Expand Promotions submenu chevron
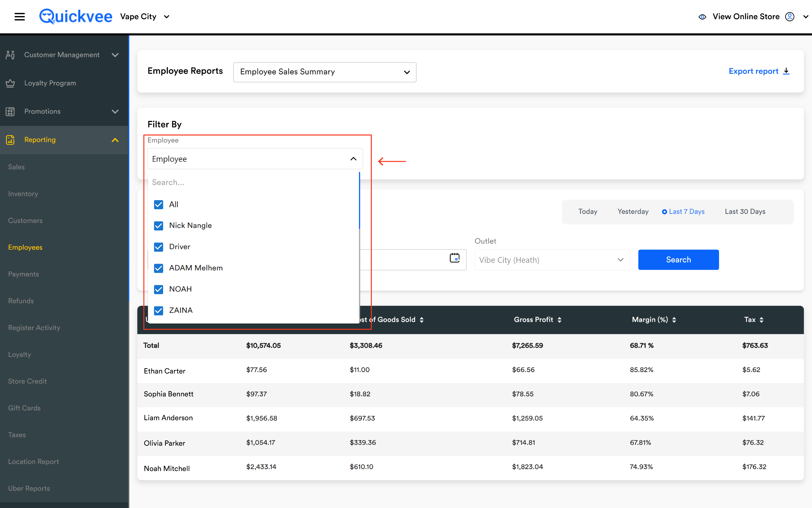This screenshot has height=508, width=812. pos(115,111)
